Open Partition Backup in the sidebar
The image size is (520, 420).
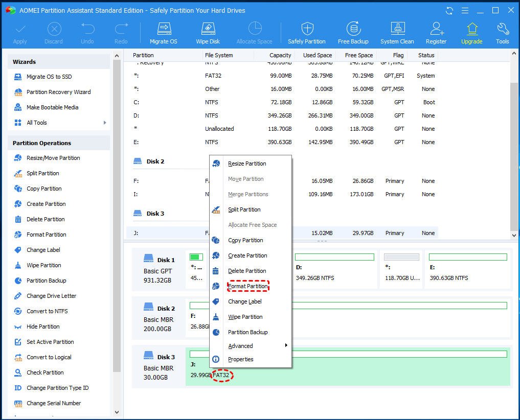pyautogui.click(x=47, y=281)
